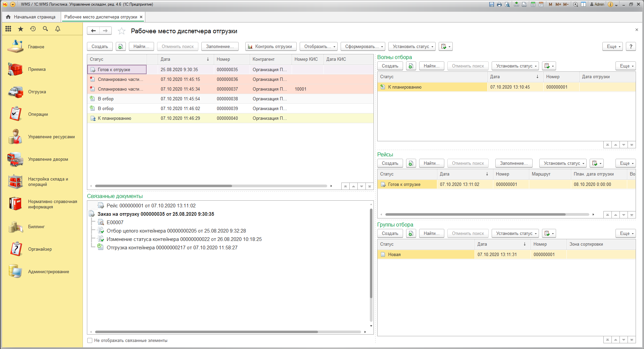Enable 'Не отображать связанные элементы' checkbox

90,341
